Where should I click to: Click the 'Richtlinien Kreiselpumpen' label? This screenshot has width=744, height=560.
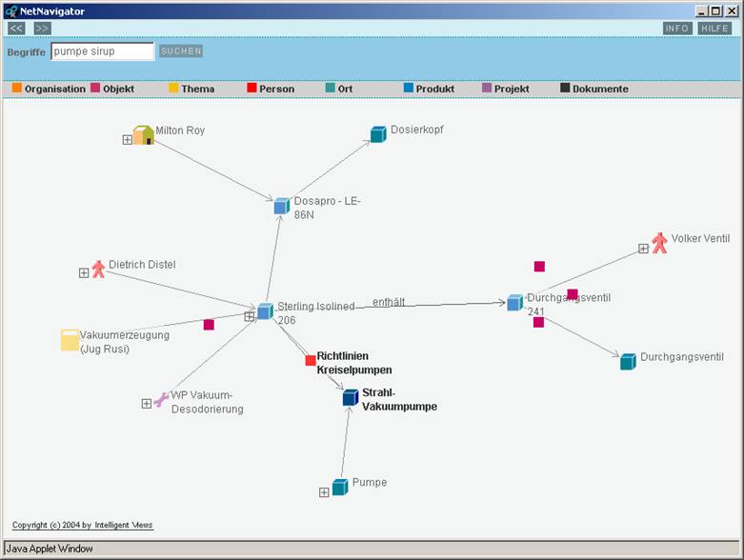coord(354,363)
